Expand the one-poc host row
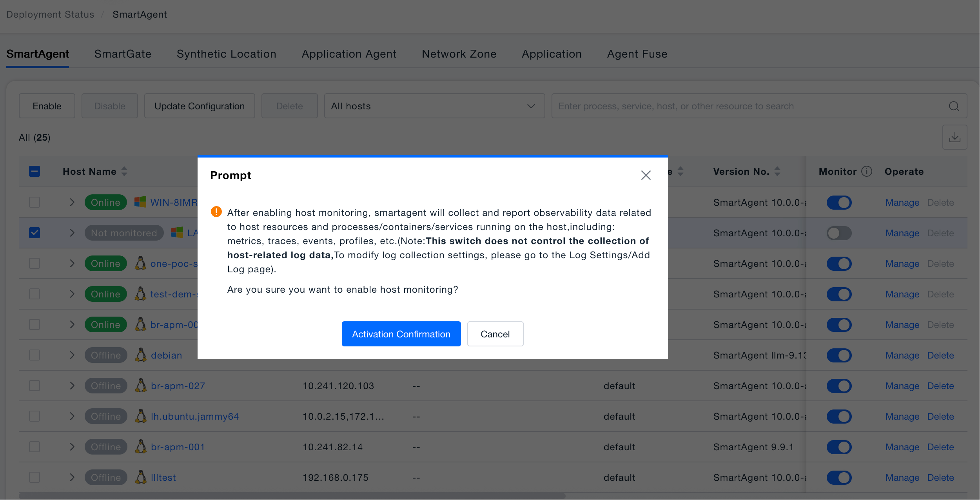The image size is (980, 500). pyautogui.click(x=72, y=263)
